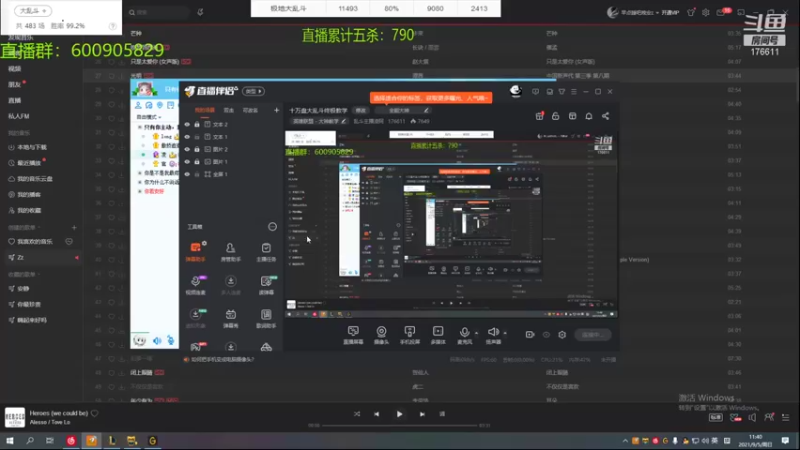This screenshot has height=450, width=800.
Task: Show hidden system tray icons chevron
Action: click(625, 441)
